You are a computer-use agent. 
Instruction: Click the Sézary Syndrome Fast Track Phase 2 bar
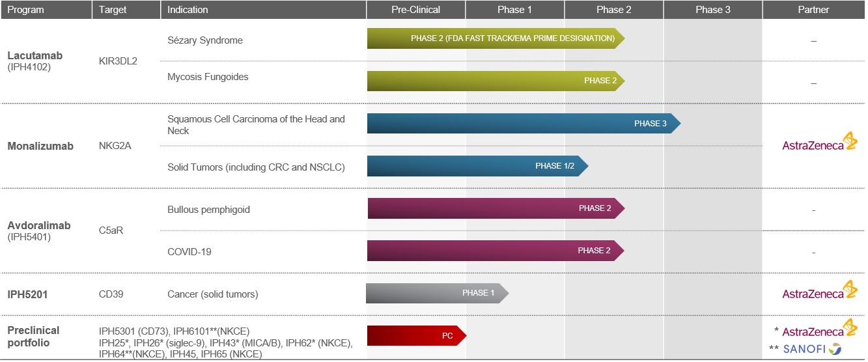(x=495, y=38)
